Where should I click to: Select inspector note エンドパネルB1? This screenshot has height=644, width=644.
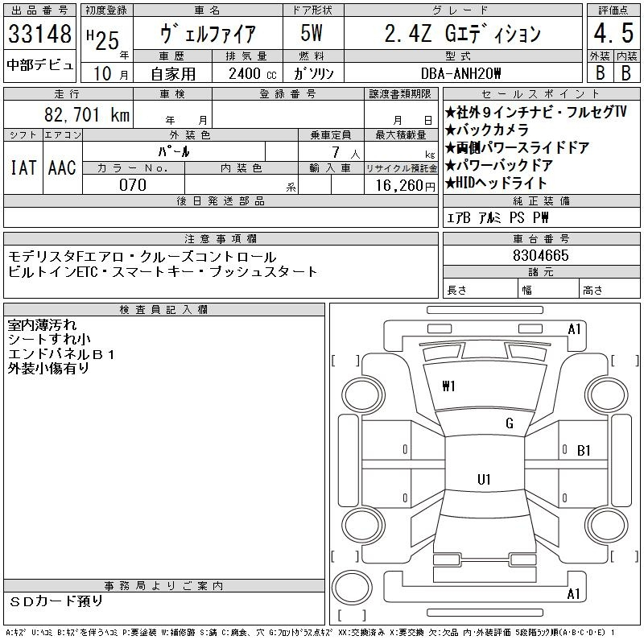(61, 354)
